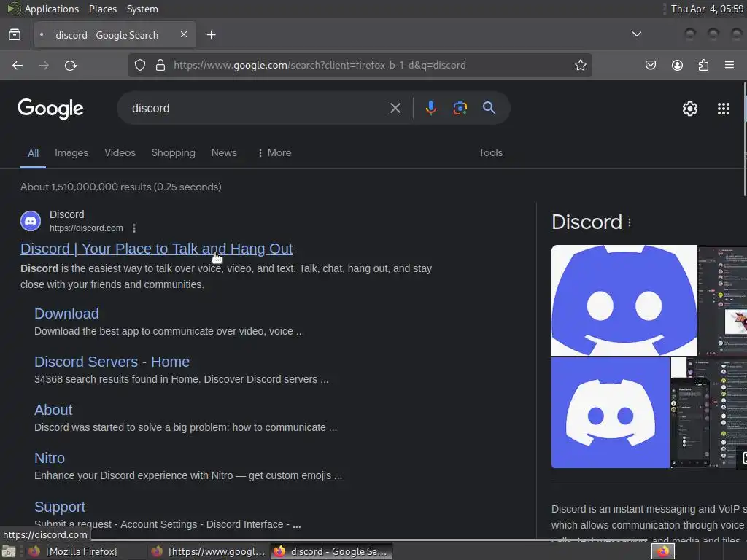The image size is (747, 560).
Task: Open the Firefox hamburger menu
Action: (729, 65)
